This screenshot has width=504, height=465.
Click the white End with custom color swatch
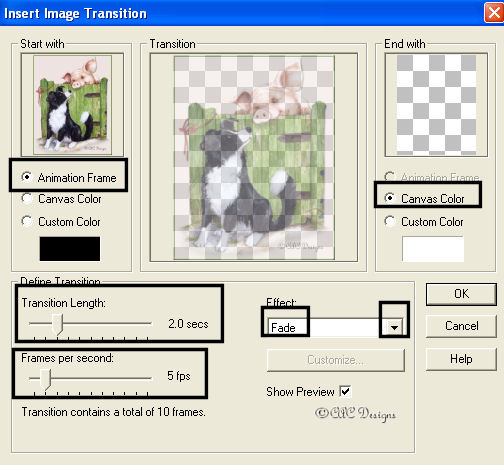tap(433, 249)
